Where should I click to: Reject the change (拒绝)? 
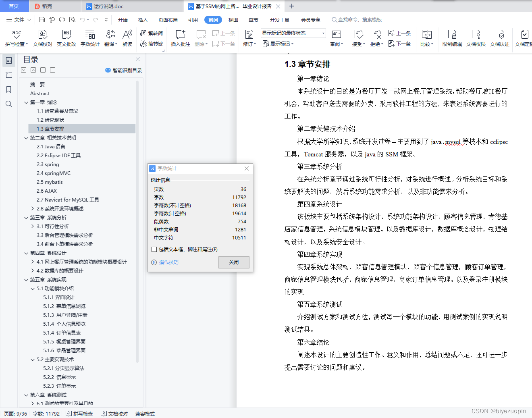(377, 38)
